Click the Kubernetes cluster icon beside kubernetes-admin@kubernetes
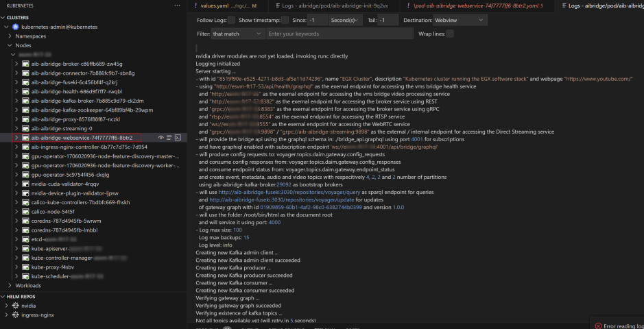This screenshot has height=329, width=644. [x=15, y=27]
